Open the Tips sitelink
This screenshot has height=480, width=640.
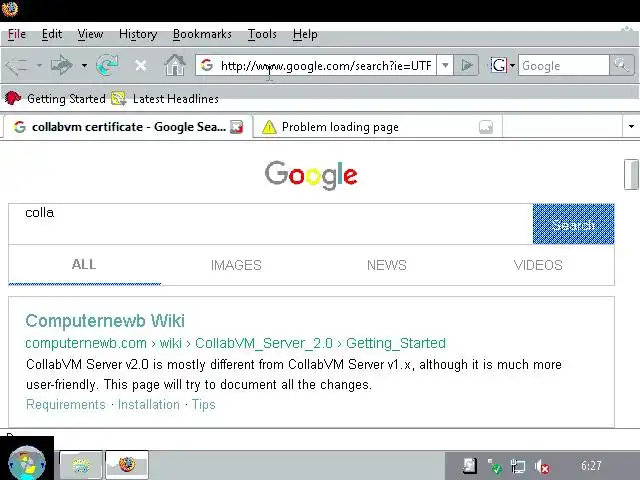(203, 404)
